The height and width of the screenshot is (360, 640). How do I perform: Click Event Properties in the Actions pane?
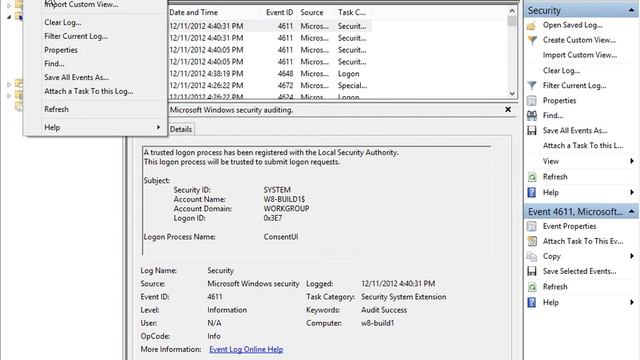click(x=569, y=226)
